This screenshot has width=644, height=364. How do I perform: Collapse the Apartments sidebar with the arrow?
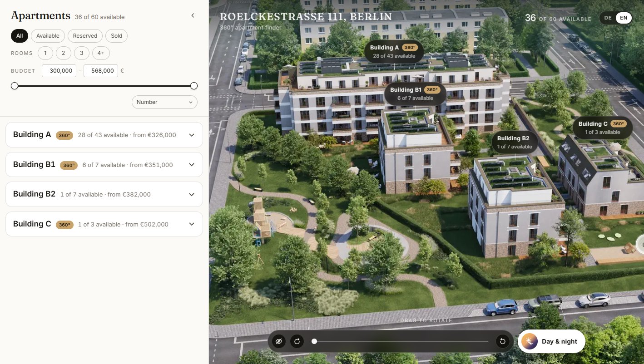coord(193,15)
